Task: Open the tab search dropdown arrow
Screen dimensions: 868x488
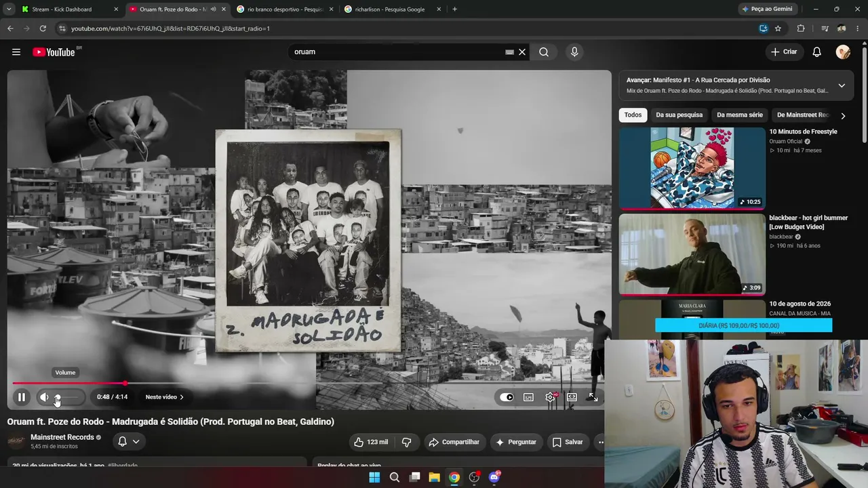Action: point(9,9)
